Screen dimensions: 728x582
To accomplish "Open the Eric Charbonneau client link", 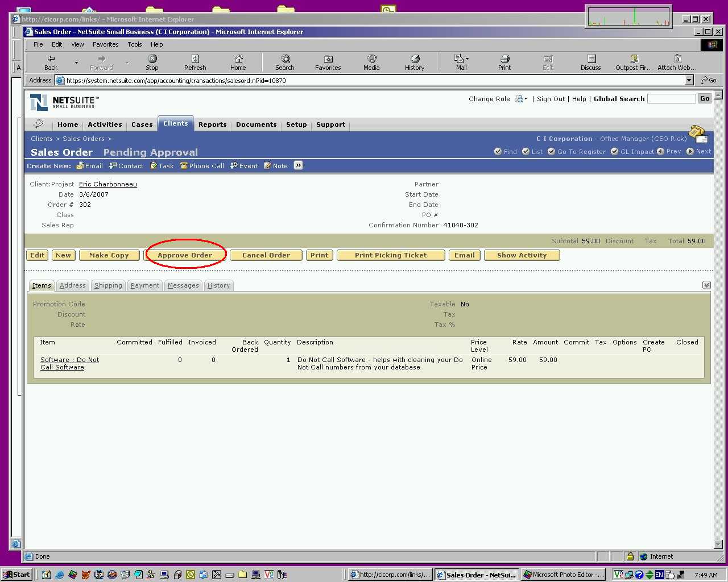I will [108, 184].
